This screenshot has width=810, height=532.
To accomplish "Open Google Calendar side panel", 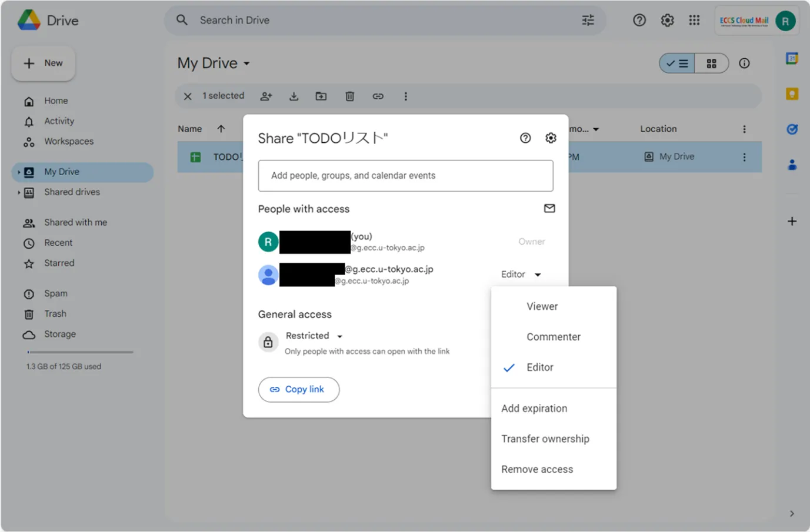I will (792, 58).
